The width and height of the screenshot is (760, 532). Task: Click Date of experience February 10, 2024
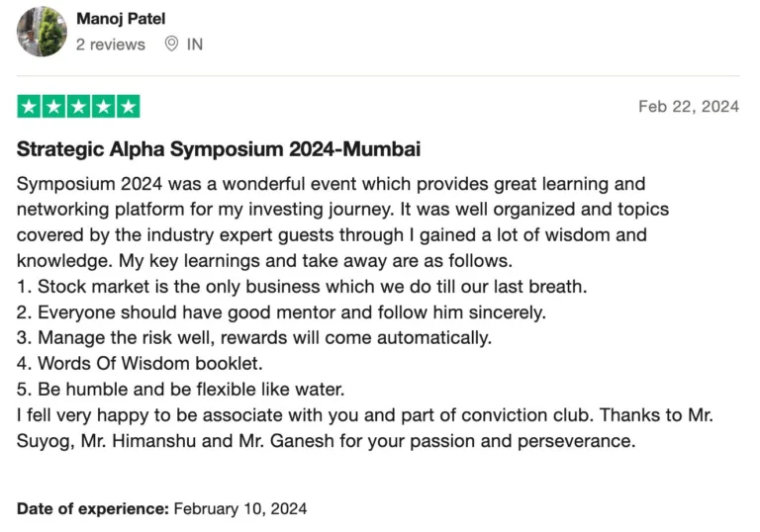tap(162, 508)
